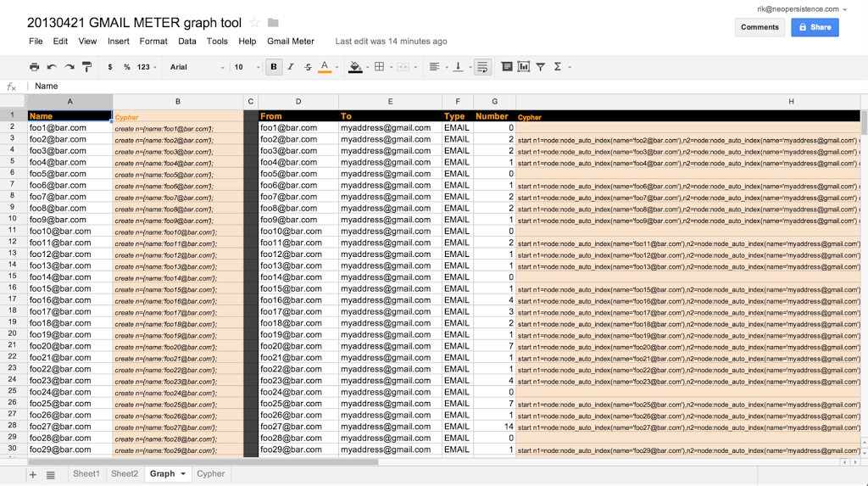Viewport: 868px width, 486px height.
Task: Open the Gmail Meter menu
Action: [291, 42]
